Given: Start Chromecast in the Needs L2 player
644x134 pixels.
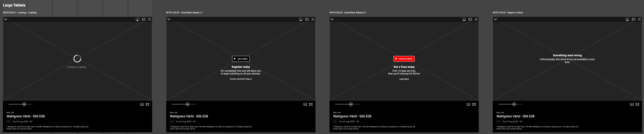Looking at the screenshot, I should (x=470, y=19).
